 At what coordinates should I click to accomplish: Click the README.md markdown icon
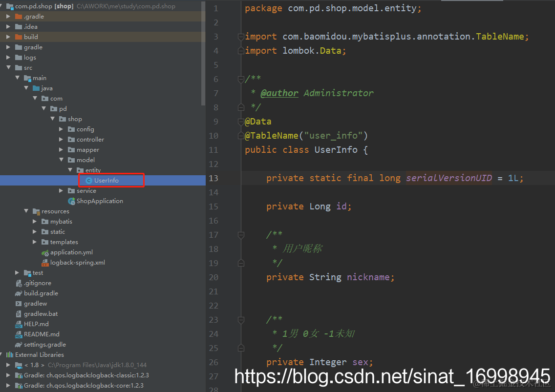click(19, 334)
